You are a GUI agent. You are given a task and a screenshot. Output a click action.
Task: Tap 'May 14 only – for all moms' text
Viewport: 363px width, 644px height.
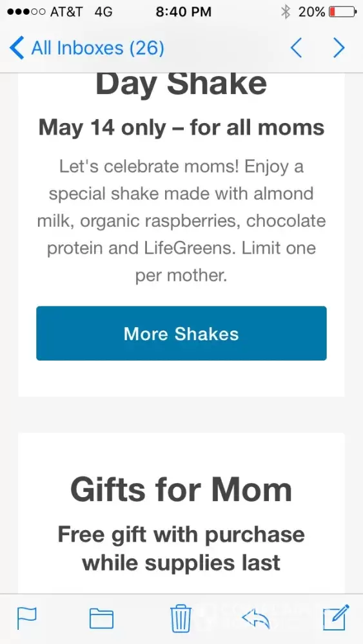point(181,128)
